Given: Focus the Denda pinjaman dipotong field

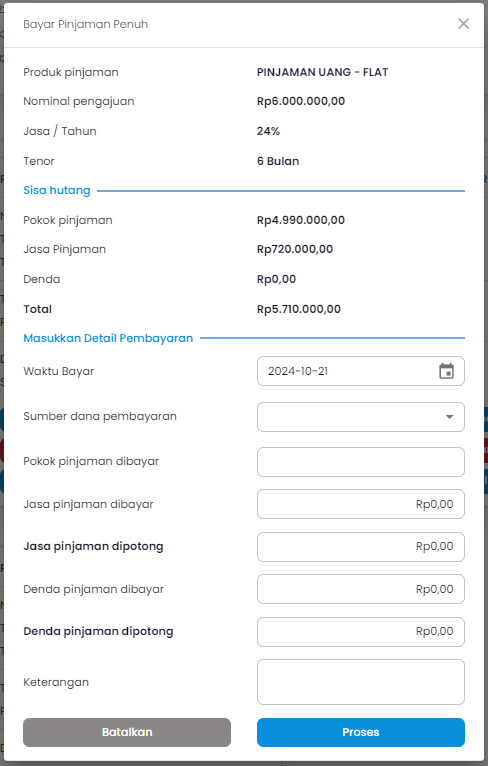Looking at the screenshot, I should (361, 632).
